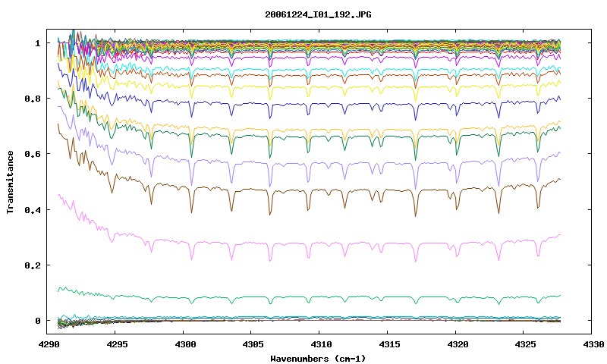Click y-axis tick label 0.2
This screenshot has height=364, width=607.
33,265
